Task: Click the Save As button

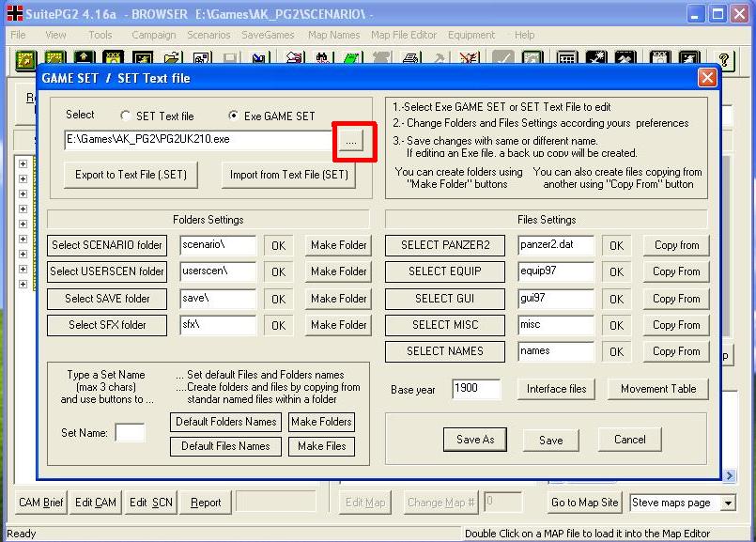Action: [x=475, y=440]
